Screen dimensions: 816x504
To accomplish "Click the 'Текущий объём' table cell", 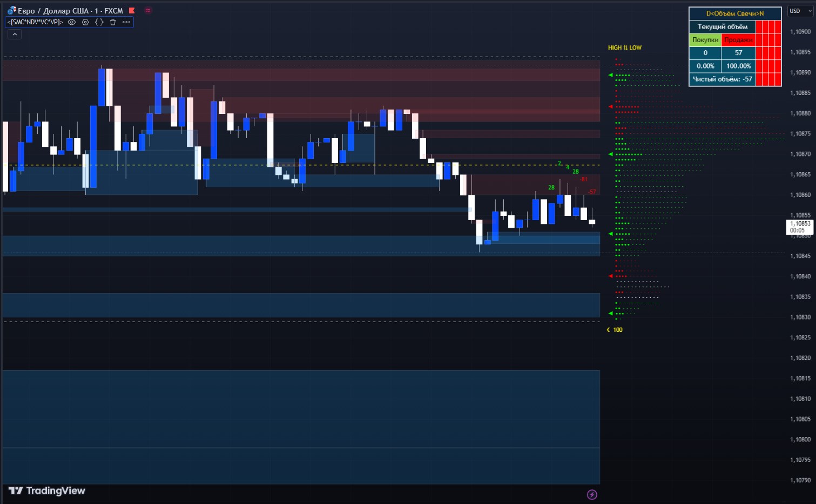I will pos(723,27).
